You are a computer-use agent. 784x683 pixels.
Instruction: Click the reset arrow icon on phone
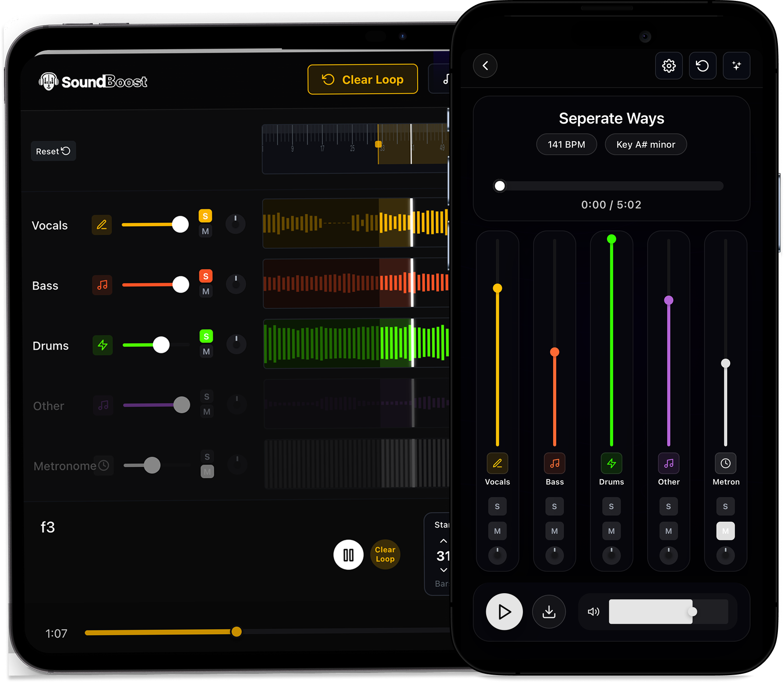click(703, 66)
